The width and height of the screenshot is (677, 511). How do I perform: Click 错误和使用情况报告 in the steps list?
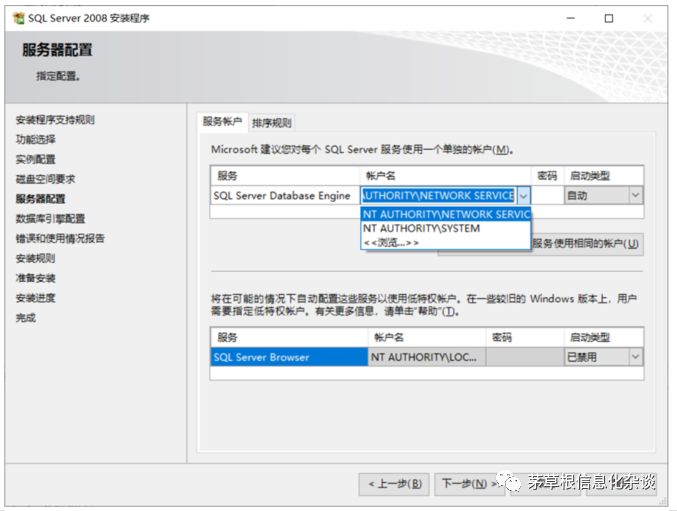[x=60, y=238]
